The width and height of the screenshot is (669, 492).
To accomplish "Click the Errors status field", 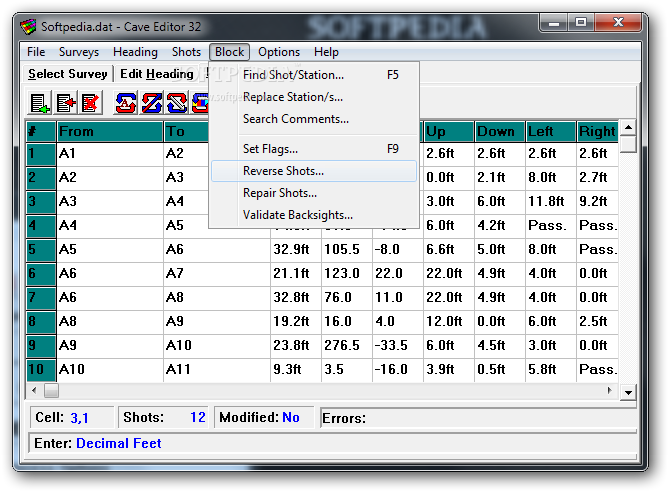I will pos(478,418).
